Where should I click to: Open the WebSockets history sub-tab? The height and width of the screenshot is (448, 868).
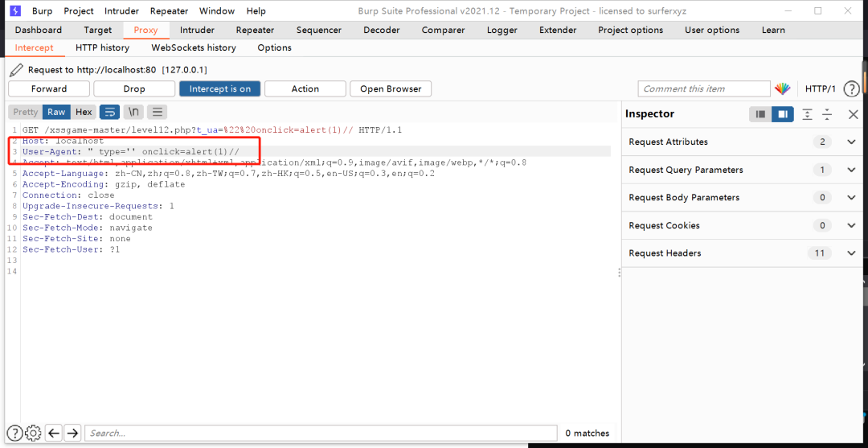click(x=194, y=48)
